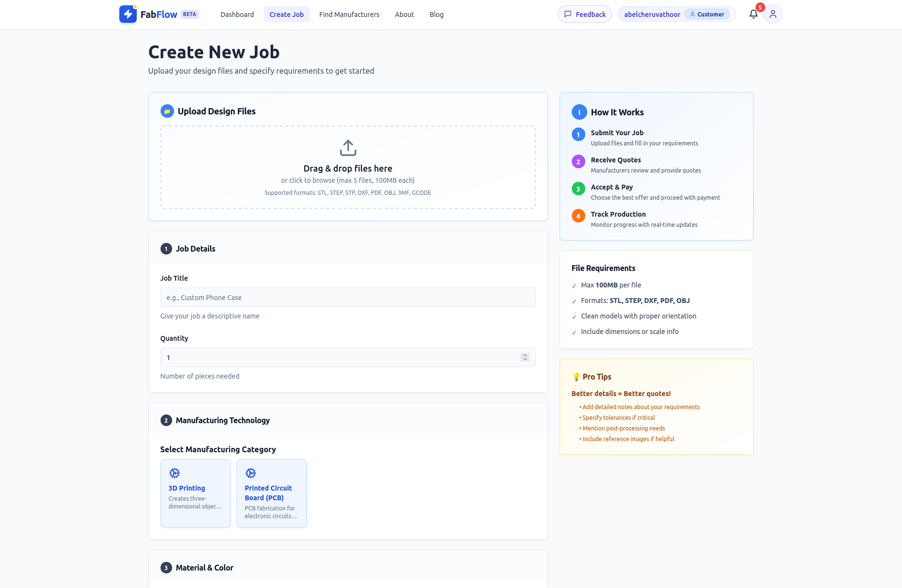Click 'Formats: STL, STEP, DXF, PDF, OBJ' line
This screenshot has height=588, width=902.
click(635, 301)
